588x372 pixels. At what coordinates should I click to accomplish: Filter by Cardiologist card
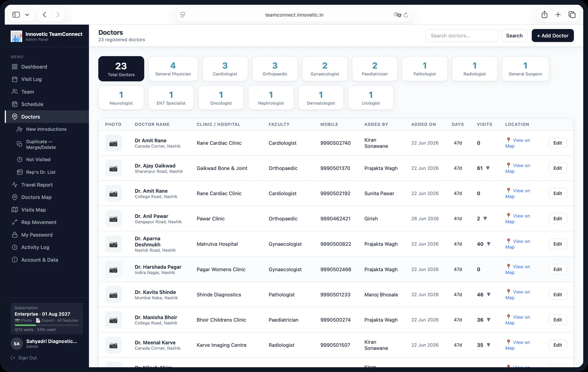point(225,69)
